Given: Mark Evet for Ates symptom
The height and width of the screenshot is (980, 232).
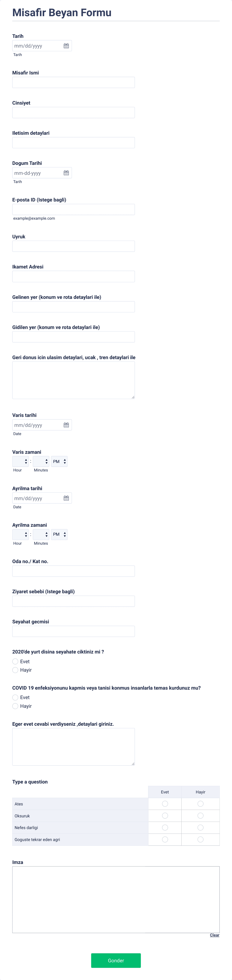Looking at the screenshot, I should [x=165, y=803].
